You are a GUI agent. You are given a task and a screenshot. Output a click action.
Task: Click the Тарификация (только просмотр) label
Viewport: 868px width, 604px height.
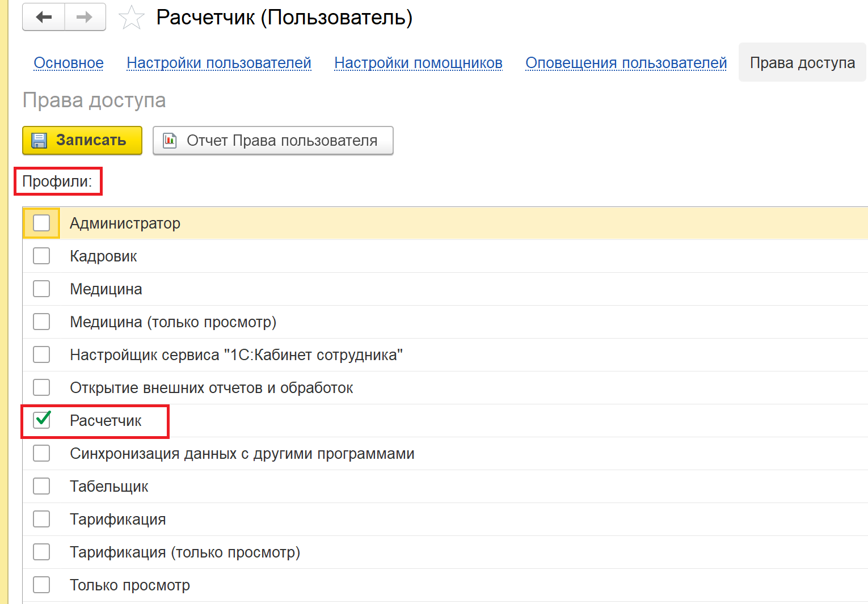click(x=185, y=552)
